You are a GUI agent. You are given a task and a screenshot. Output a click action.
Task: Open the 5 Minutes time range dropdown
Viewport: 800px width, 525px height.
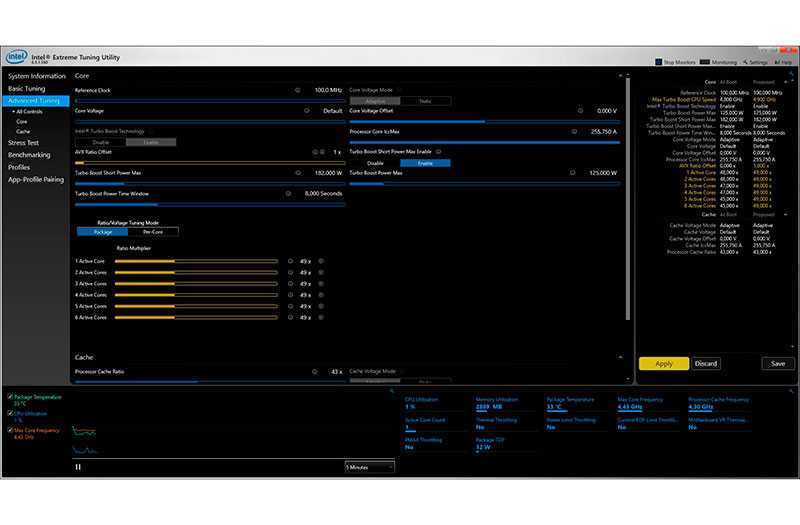click(369, 466)
